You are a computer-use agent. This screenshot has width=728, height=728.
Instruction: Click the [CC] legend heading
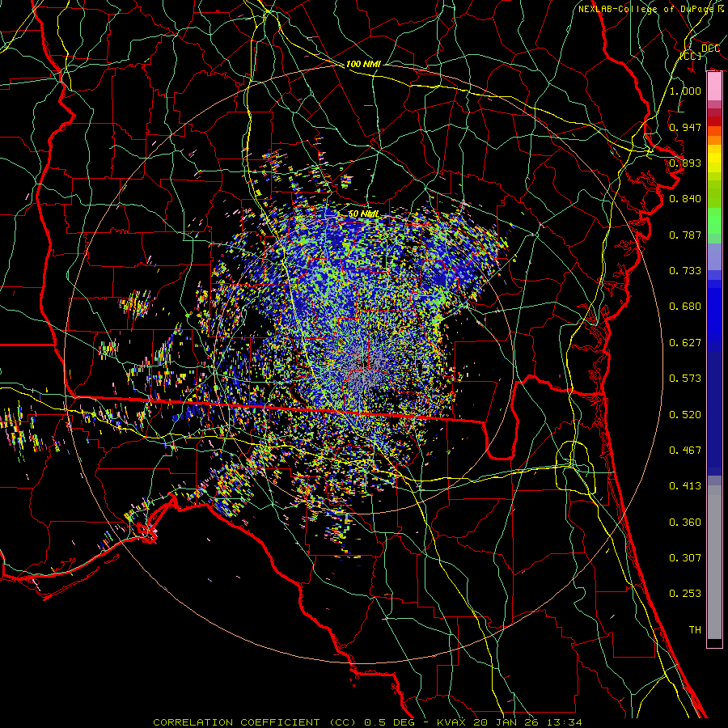(x=691, y=56)
